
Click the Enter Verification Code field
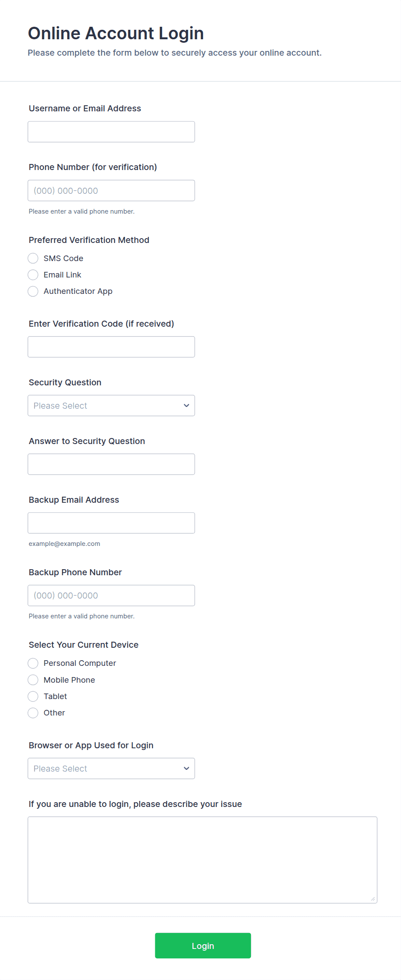click(111, 347)
